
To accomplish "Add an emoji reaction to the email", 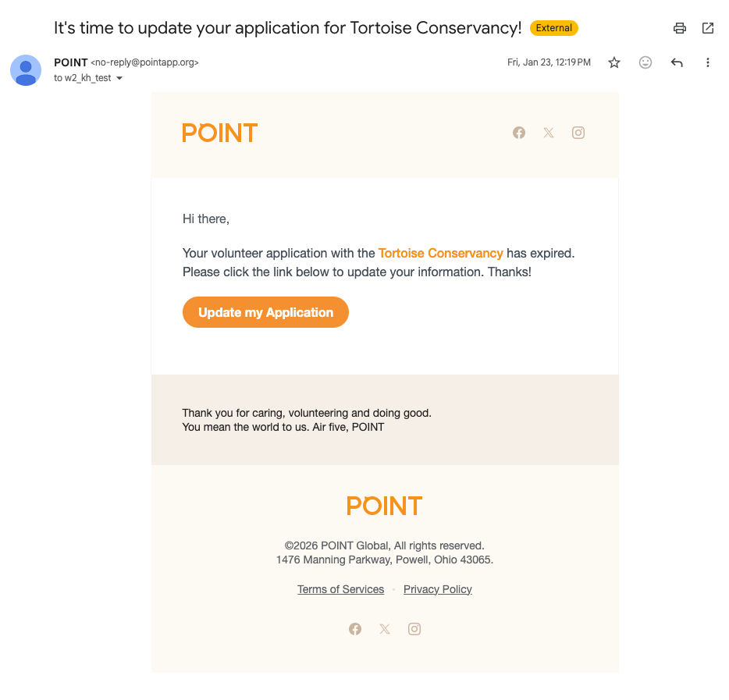I will (x=645, y=62).
